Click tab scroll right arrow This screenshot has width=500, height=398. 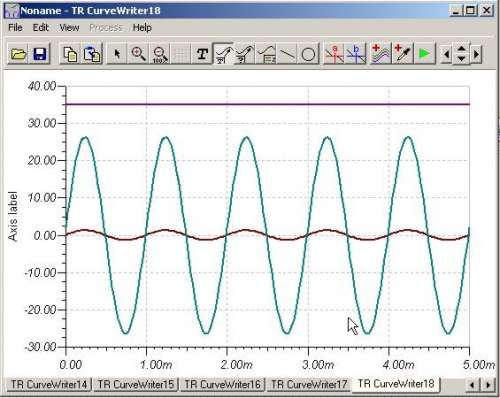pos(488,385)
